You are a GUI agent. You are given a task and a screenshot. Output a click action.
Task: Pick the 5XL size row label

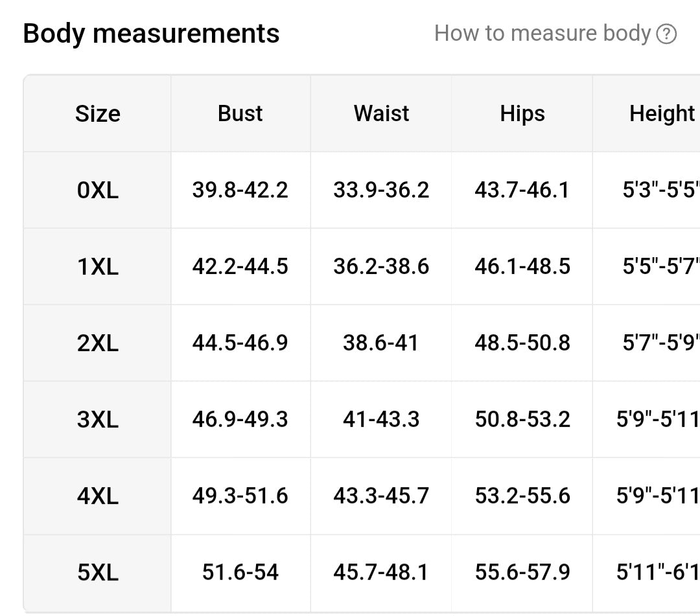point(98,573)
